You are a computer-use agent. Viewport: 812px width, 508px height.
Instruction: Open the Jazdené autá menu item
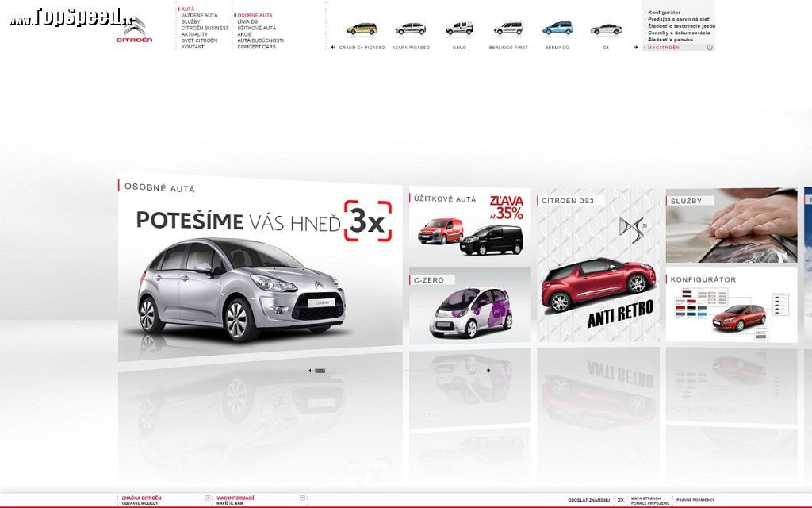199,16
